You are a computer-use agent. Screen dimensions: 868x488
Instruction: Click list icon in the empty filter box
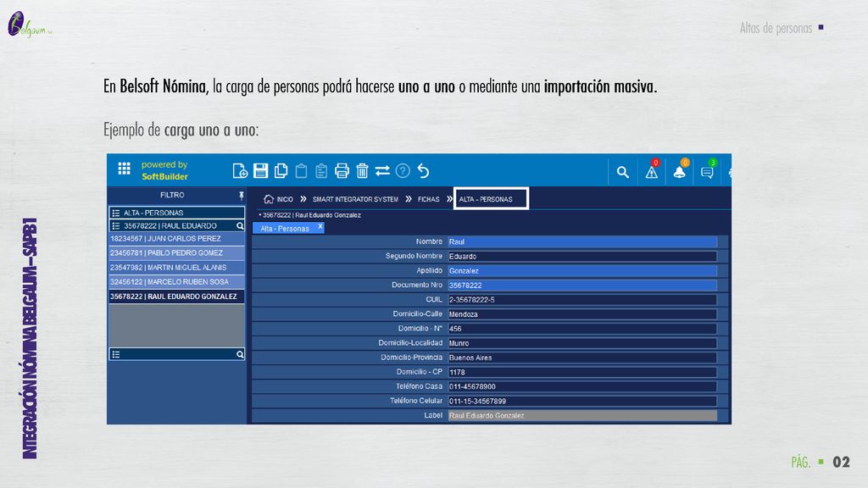click(115, 354)
